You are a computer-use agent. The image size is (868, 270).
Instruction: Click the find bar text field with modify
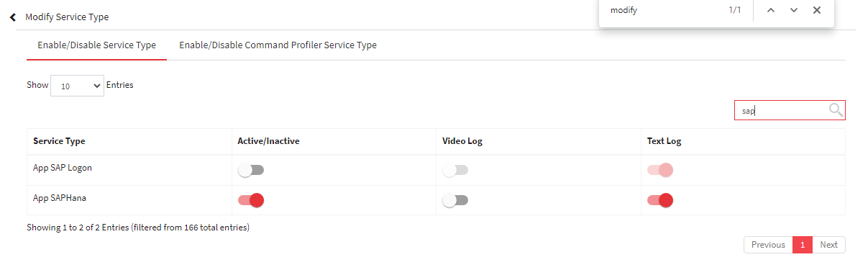[x=662, y=10]
